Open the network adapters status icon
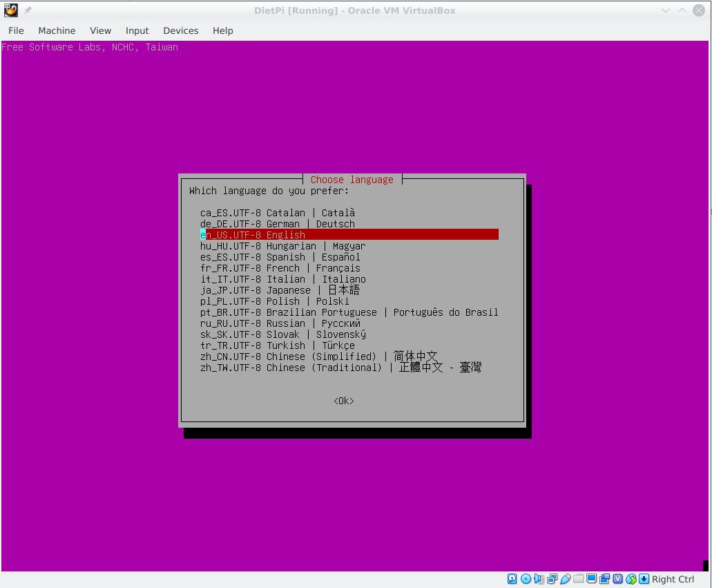 click(552, 578)
